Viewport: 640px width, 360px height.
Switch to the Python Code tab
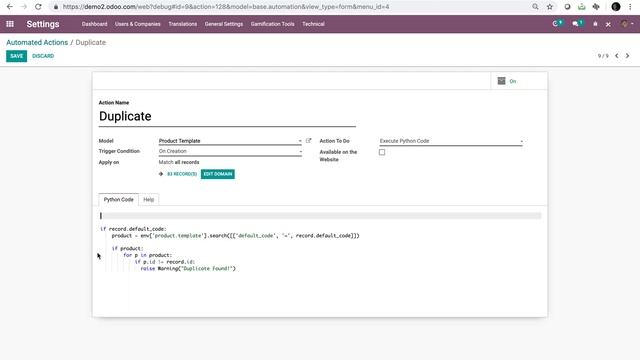[119, 200]
